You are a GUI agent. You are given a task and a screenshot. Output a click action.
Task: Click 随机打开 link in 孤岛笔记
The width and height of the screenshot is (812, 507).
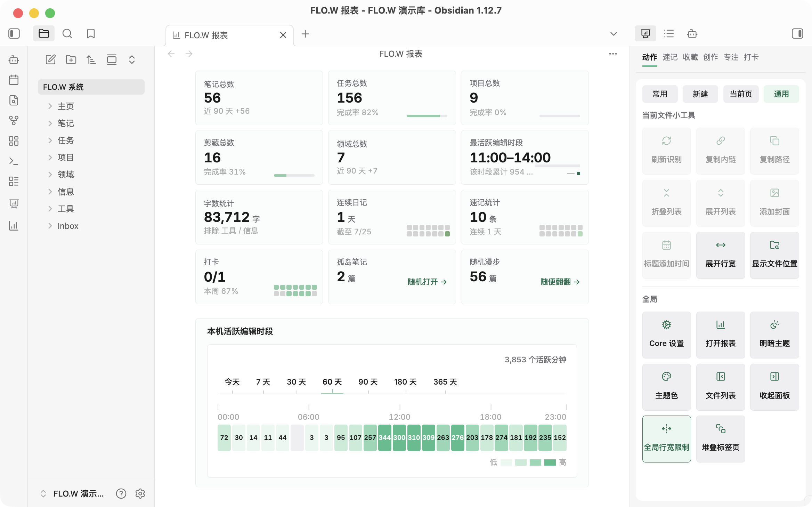click(x=427, y=282)
